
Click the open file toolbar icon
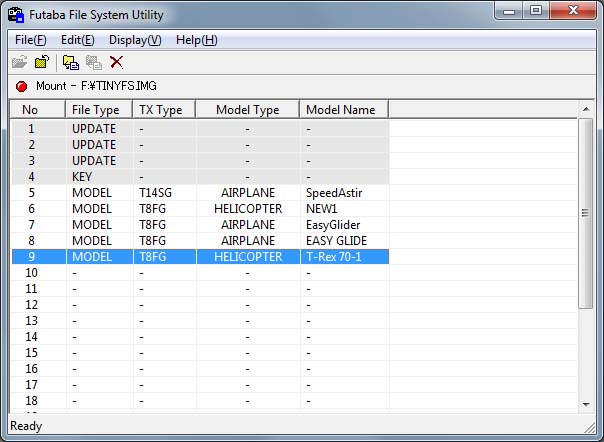click(x=20, y=62)
